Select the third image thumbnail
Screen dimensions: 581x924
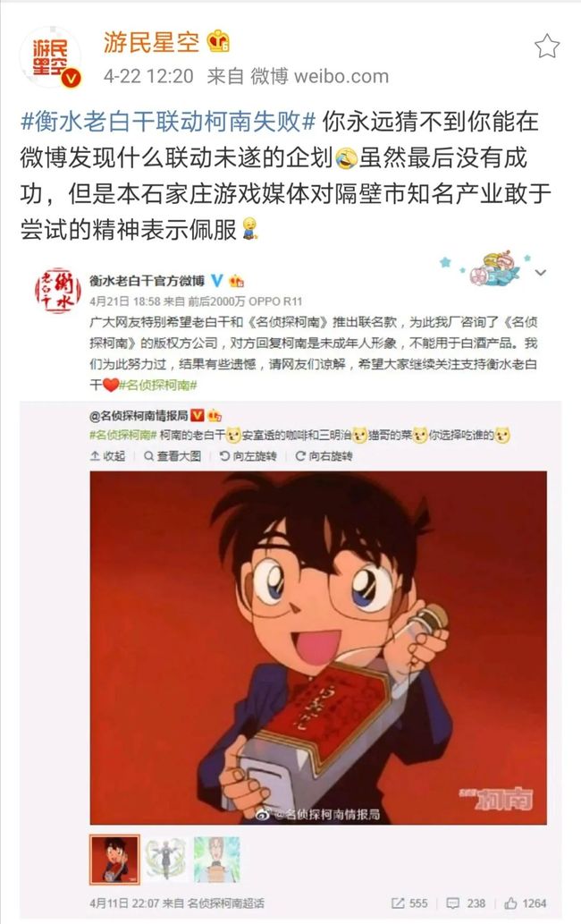point(216,860)
